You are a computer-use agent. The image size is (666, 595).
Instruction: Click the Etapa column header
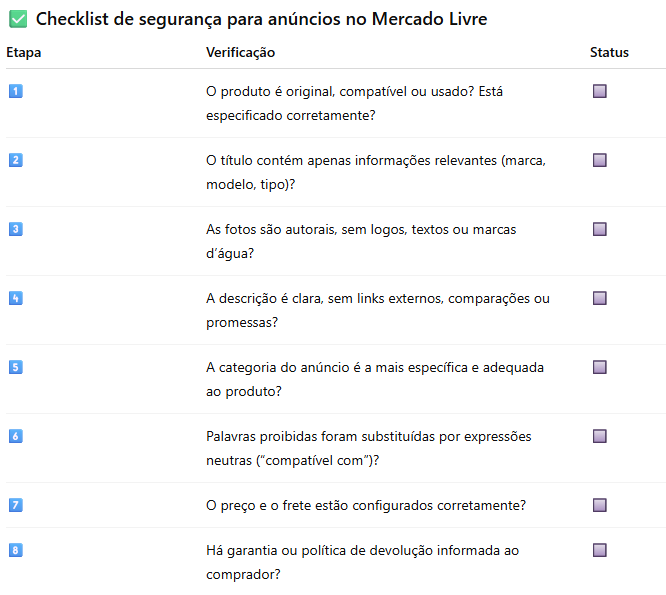24,52
